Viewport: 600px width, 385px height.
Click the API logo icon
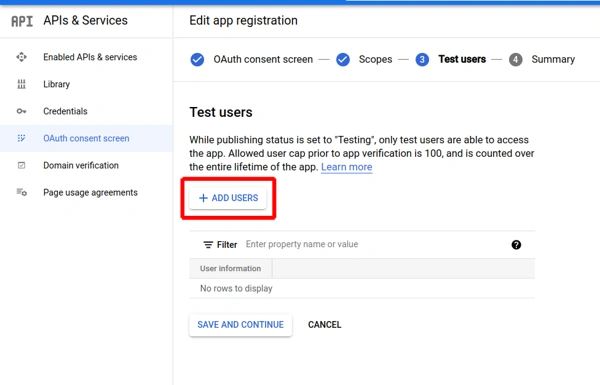pyautogui.click(x=22, y=21)
